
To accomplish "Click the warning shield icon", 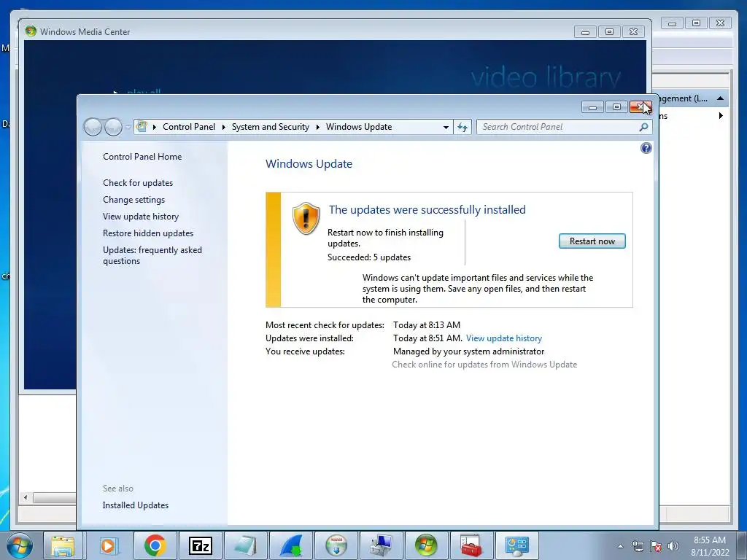I will coord(306,218).
